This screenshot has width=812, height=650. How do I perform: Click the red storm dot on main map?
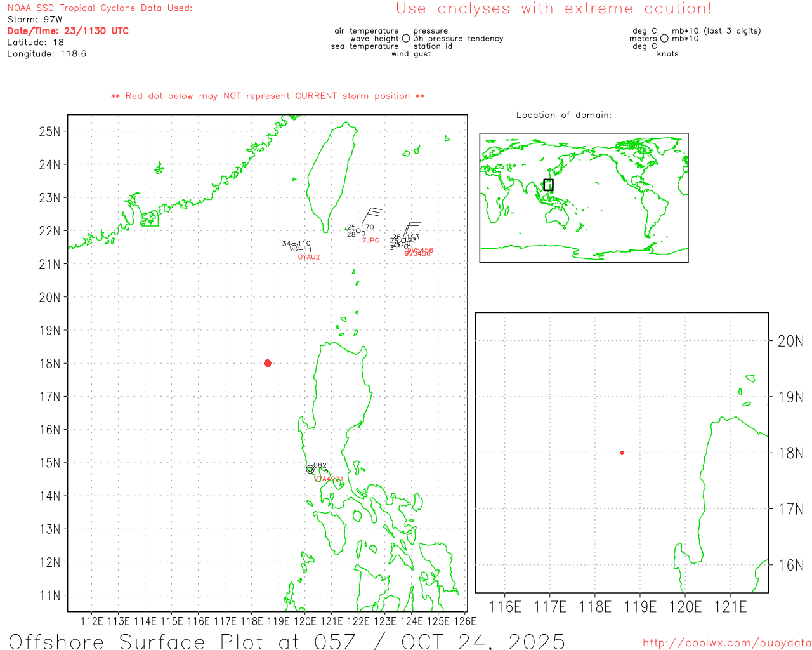pyautogui.click(x=267, y=363)
